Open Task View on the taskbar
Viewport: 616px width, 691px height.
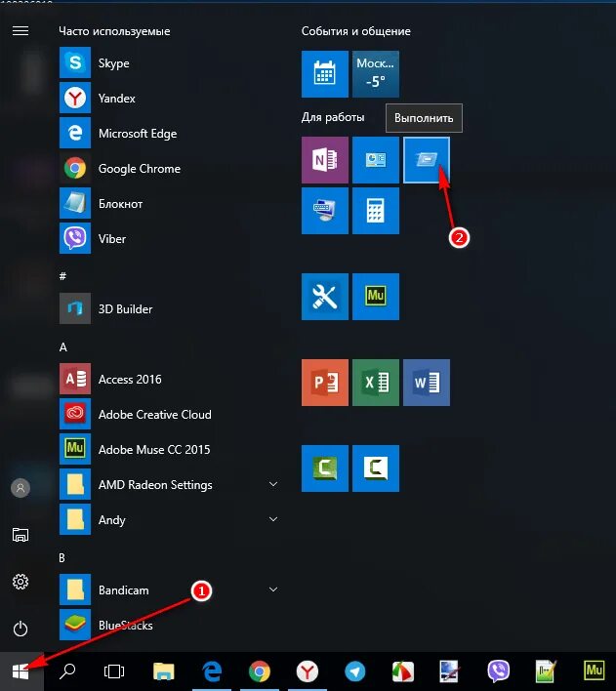click(x=114, y=671)
